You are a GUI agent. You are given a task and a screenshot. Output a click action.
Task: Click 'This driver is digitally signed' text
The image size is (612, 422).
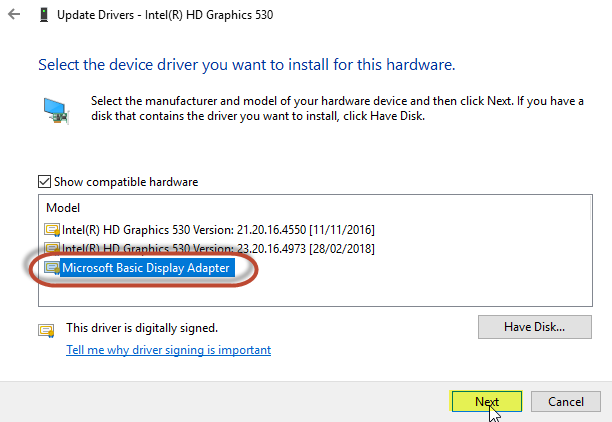pos(142,328)
